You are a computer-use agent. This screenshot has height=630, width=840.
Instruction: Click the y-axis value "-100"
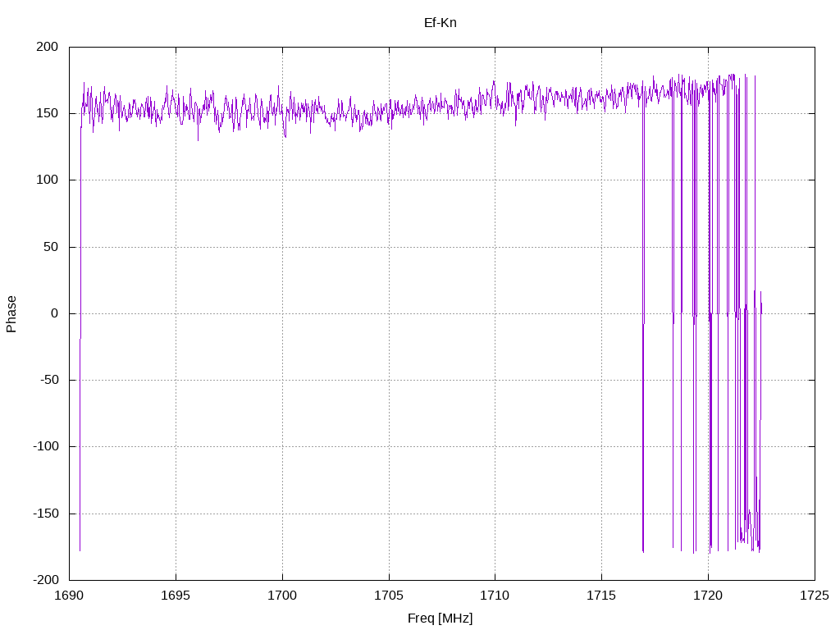(x=46, y=446)
